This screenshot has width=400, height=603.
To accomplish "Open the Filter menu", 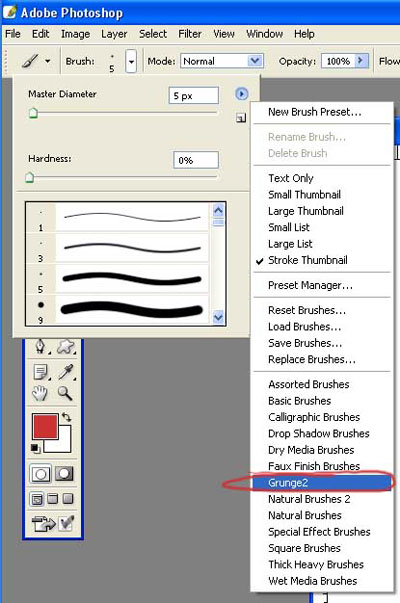I will click(190, 34).
